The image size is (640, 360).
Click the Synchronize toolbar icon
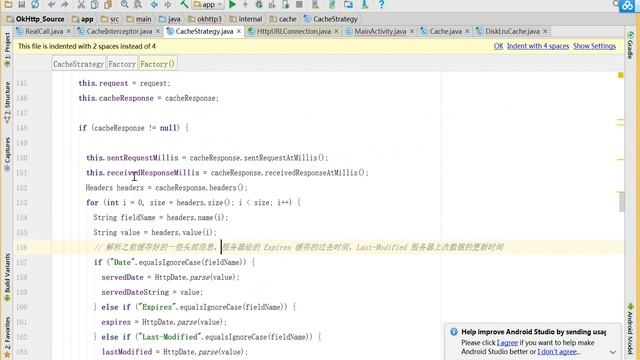point(35,4)
